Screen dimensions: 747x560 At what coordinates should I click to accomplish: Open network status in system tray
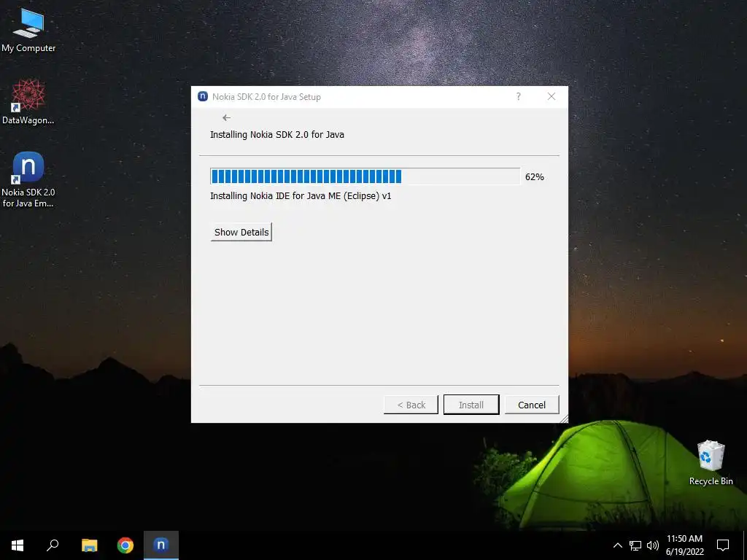tap(635, 545)
